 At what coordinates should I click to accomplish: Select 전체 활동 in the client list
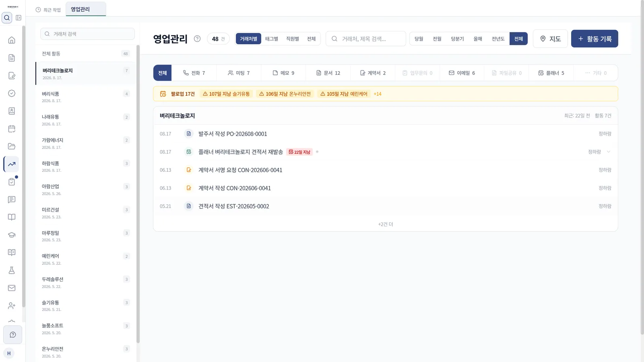[85, 53]
